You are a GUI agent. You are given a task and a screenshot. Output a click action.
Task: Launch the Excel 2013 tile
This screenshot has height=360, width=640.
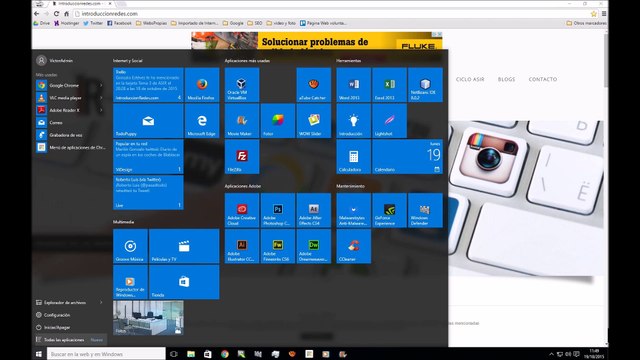coord(389,85)
